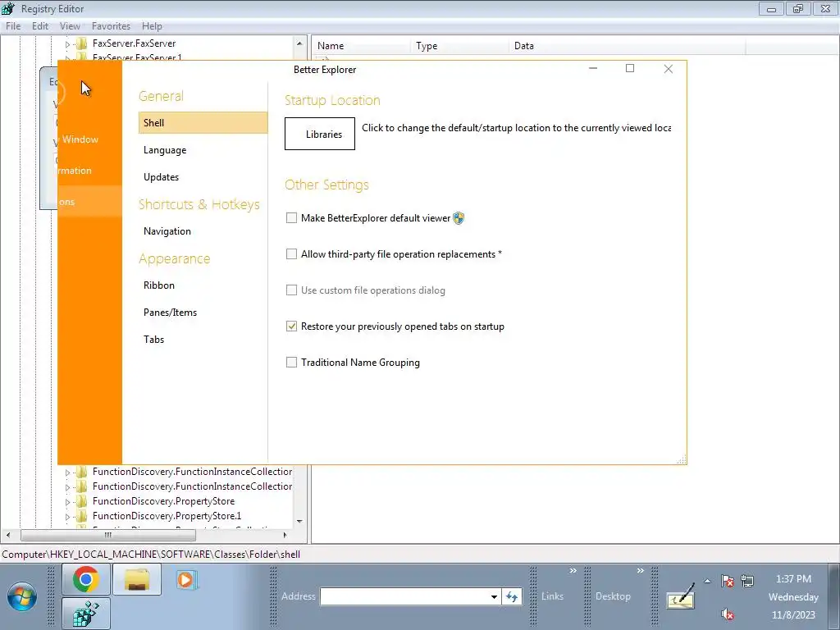Launch Google Chrome from taskbar

86,579
